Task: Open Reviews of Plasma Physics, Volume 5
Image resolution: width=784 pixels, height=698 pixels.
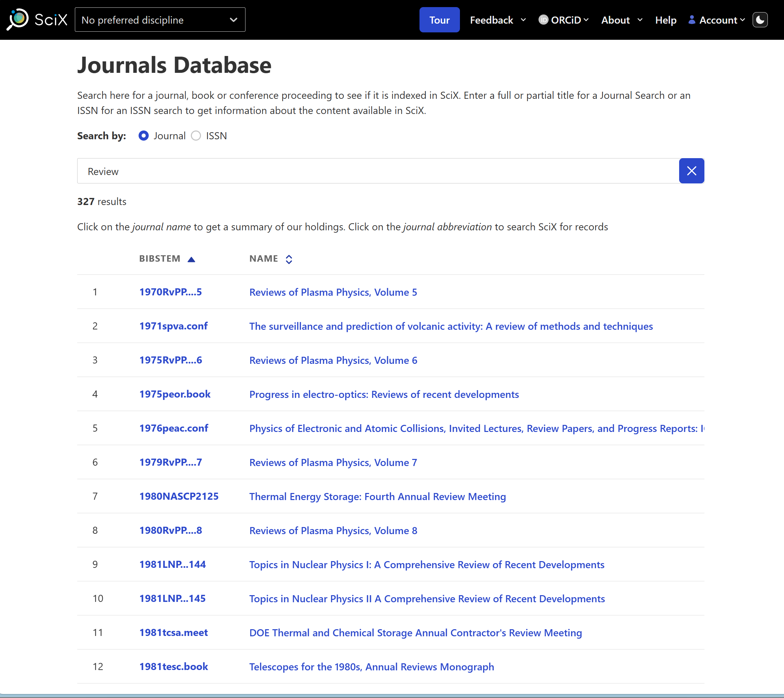Action: [333, 292]
